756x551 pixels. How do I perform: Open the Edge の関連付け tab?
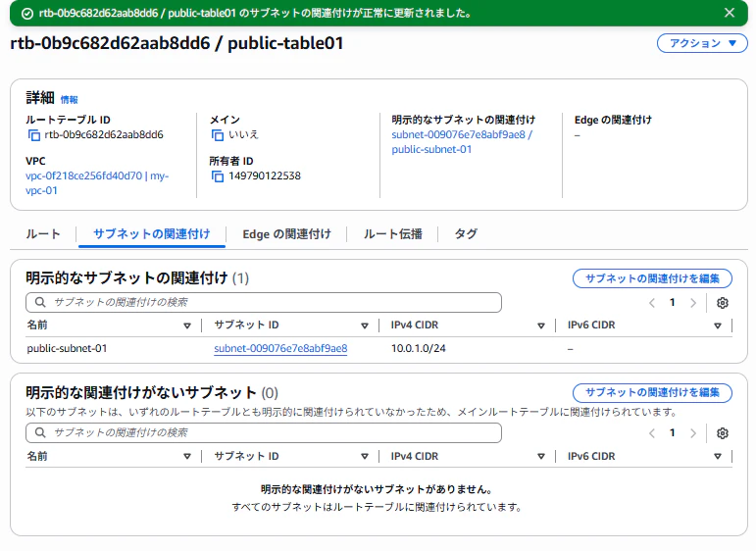pos(286,234)
